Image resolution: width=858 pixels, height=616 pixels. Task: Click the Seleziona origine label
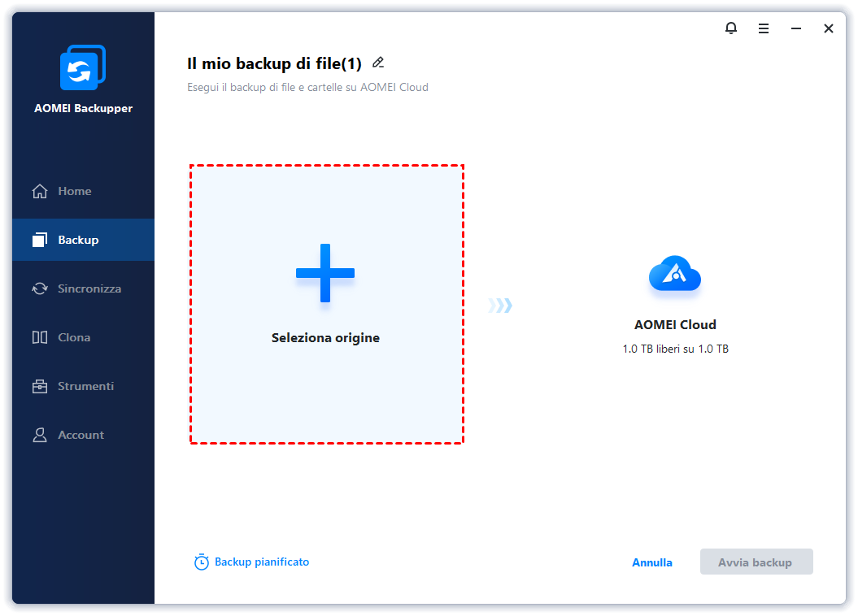click(x=325, y=338)
